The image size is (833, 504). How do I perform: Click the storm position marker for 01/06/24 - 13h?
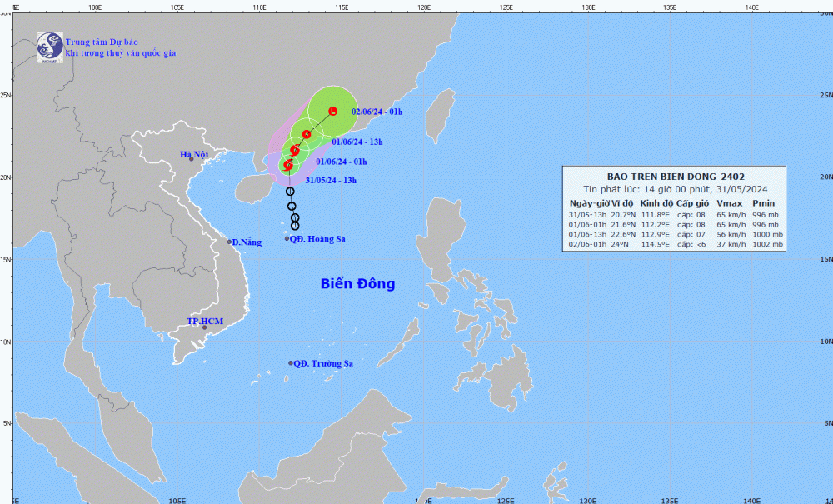307,134
